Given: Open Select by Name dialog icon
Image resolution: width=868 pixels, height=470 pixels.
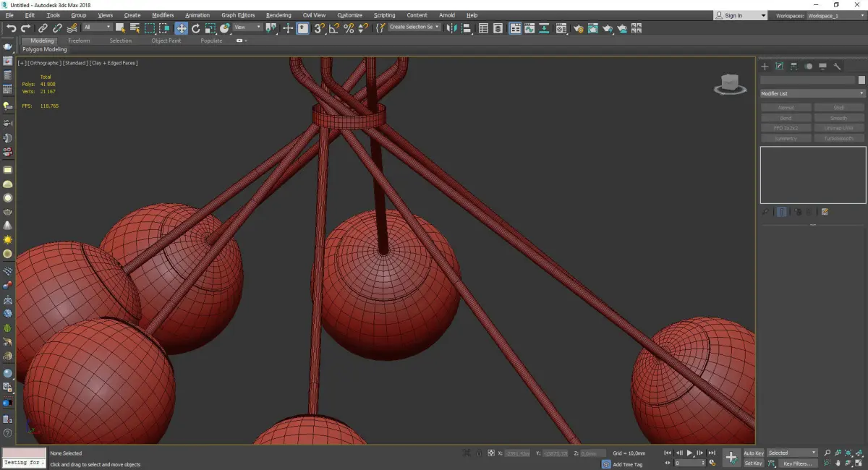Looking at the screenshot, I should click(135, 28).
